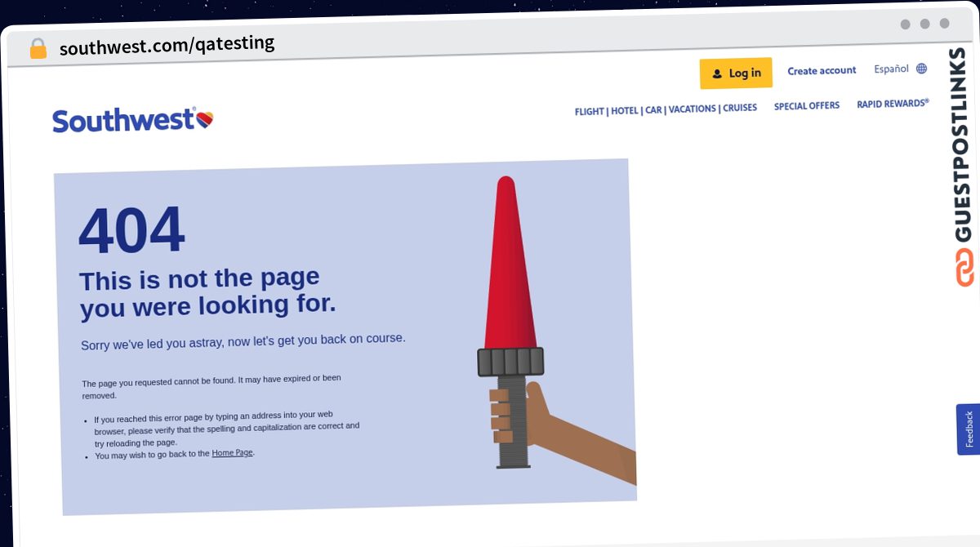
Task: Click the large 404 heading
Action: tap(131, 231)
